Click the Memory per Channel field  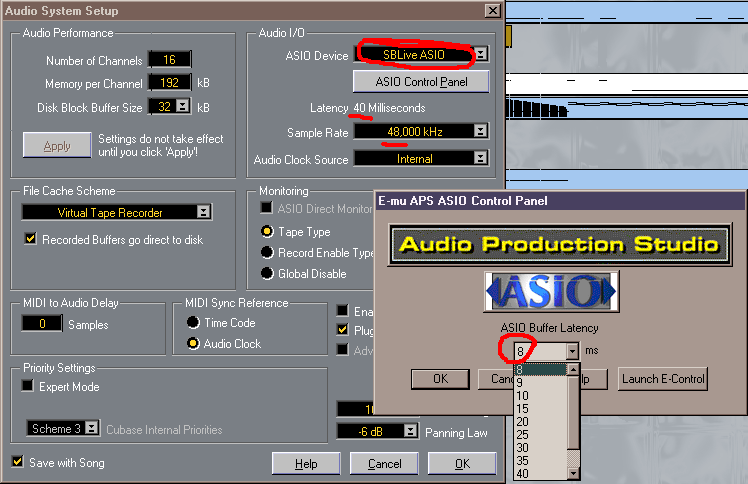(170, 82)
